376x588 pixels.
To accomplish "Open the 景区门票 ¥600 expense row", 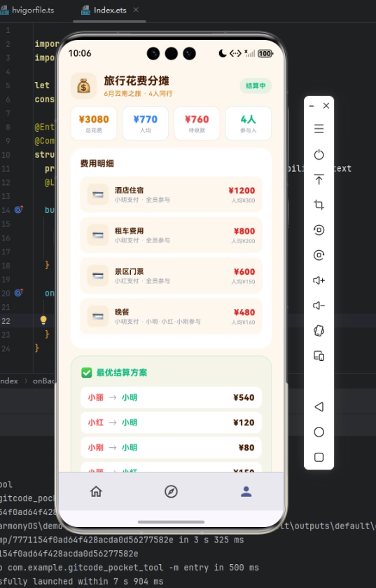I will point(171,275).
